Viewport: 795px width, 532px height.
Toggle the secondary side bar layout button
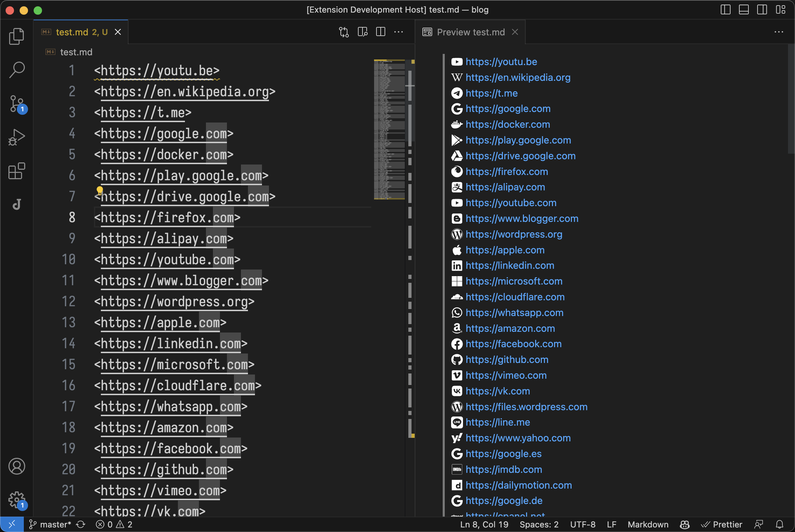[762, 10]
